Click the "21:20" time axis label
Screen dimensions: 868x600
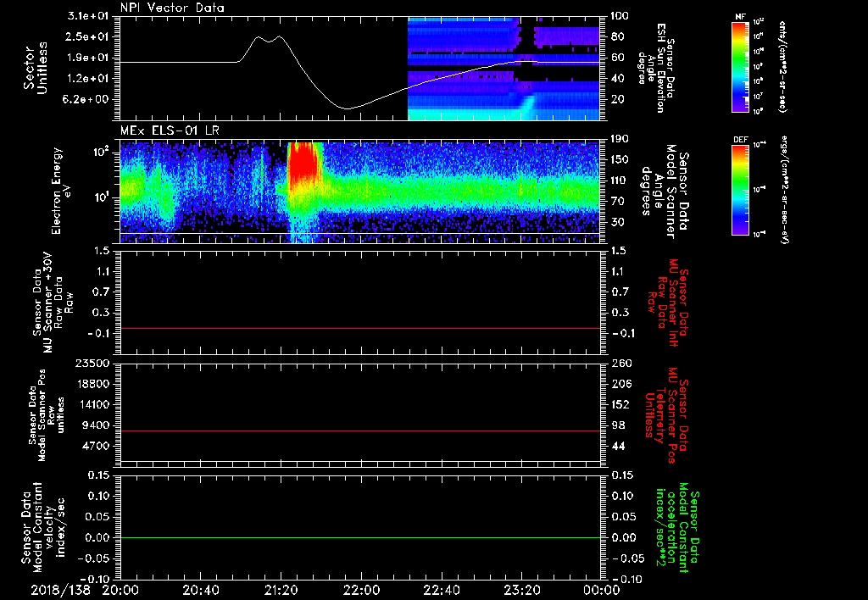(x=281, y=590)
